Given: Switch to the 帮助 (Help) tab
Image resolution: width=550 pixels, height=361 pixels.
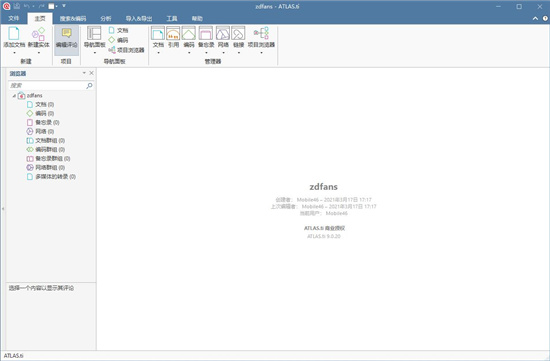Looking at the screenshot, I should click(x=197, y=19).
